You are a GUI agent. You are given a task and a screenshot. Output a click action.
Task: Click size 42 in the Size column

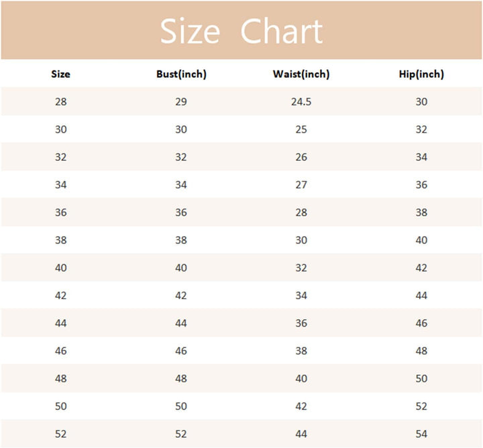click(x=61, y=295)
